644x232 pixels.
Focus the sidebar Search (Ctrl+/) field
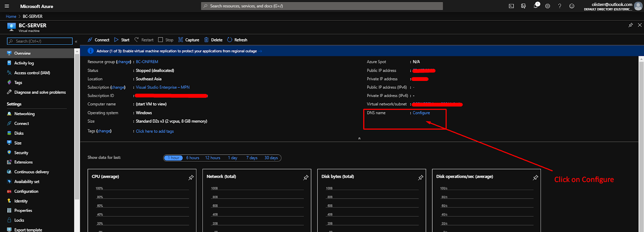point(39,41)
